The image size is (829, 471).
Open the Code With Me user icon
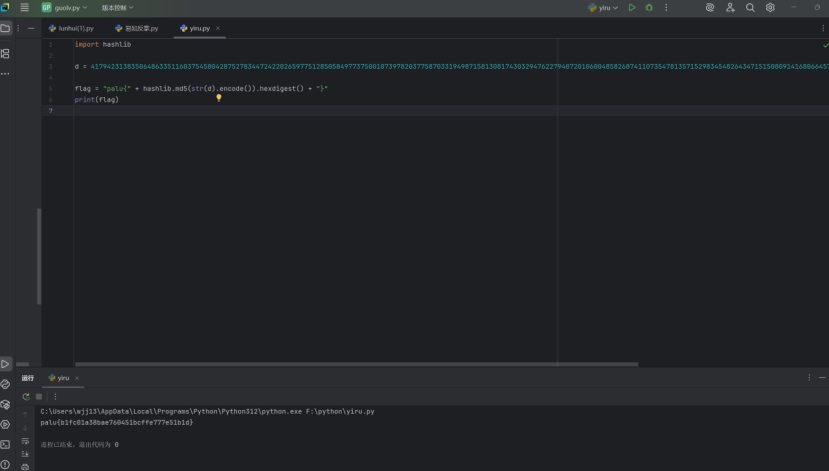point(730,7)
